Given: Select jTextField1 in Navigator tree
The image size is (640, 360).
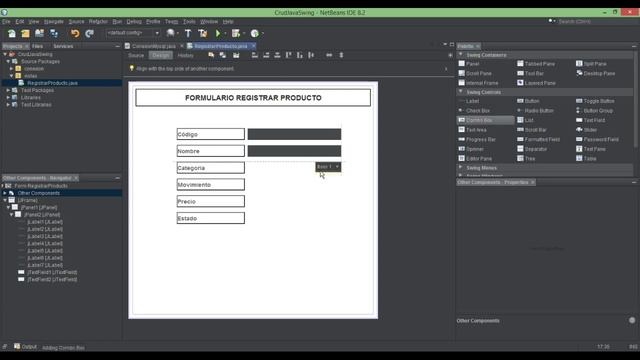Looking at the screenshot, I should pyautogui.click(x=52, y=272).
